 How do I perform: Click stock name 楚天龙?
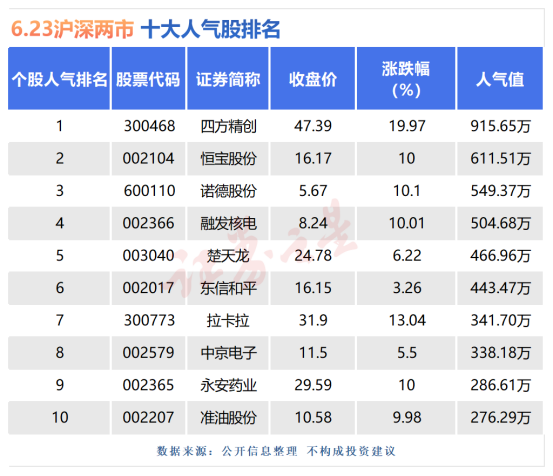point(228,256)
